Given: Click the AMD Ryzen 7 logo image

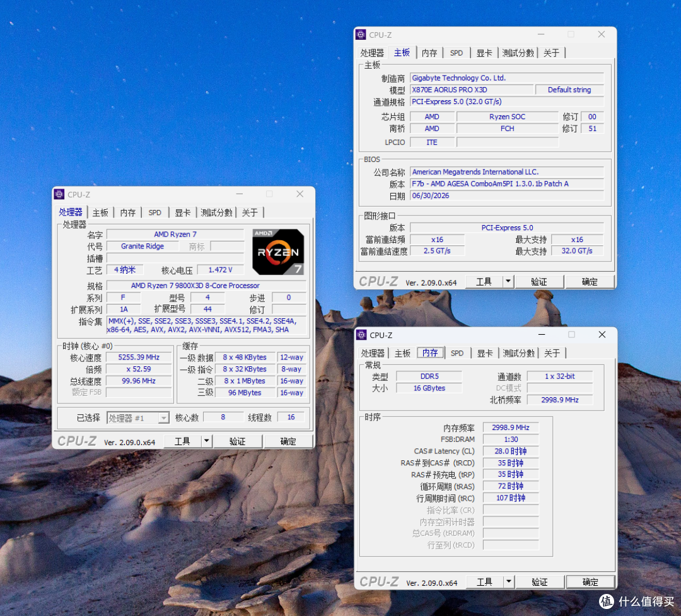Looking at the screenshot, I should coord(278,252).
